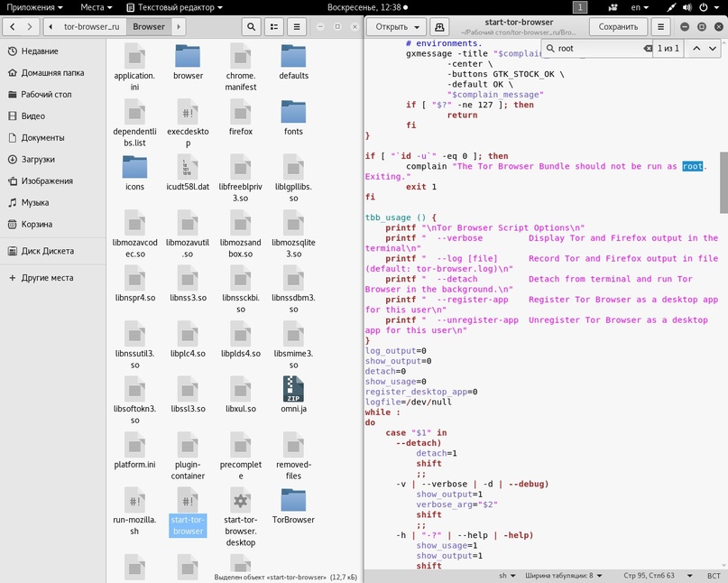Select the selected 'start-tor-browser' file
Screen dimensions: 728x583
tap(188, 512)
